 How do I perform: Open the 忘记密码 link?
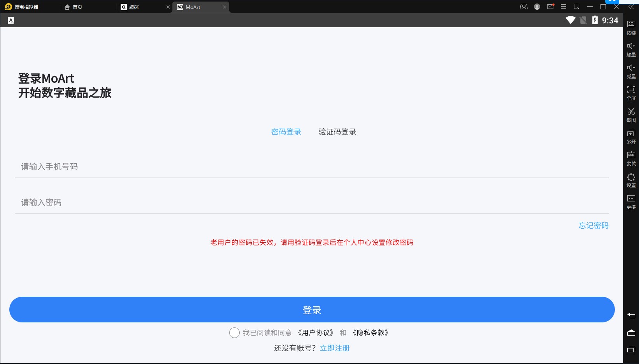point(593,226)
